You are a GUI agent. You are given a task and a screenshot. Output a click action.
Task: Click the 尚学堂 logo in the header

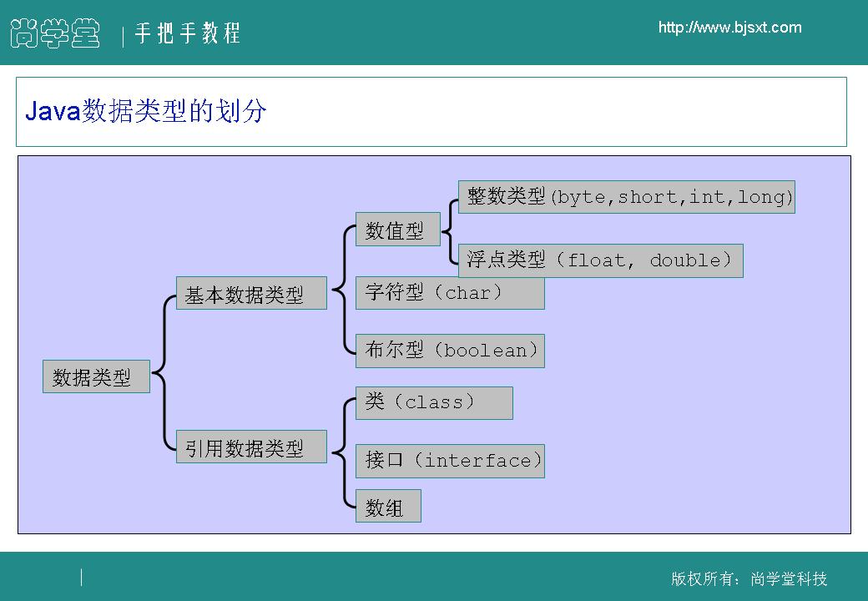tap(55, 33)
